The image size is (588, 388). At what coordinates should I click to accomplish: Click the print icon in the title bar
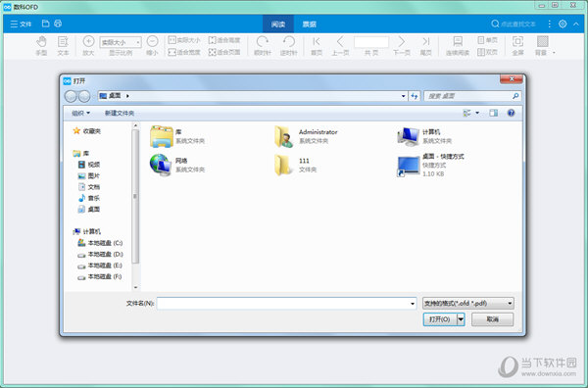coord(58,24)
